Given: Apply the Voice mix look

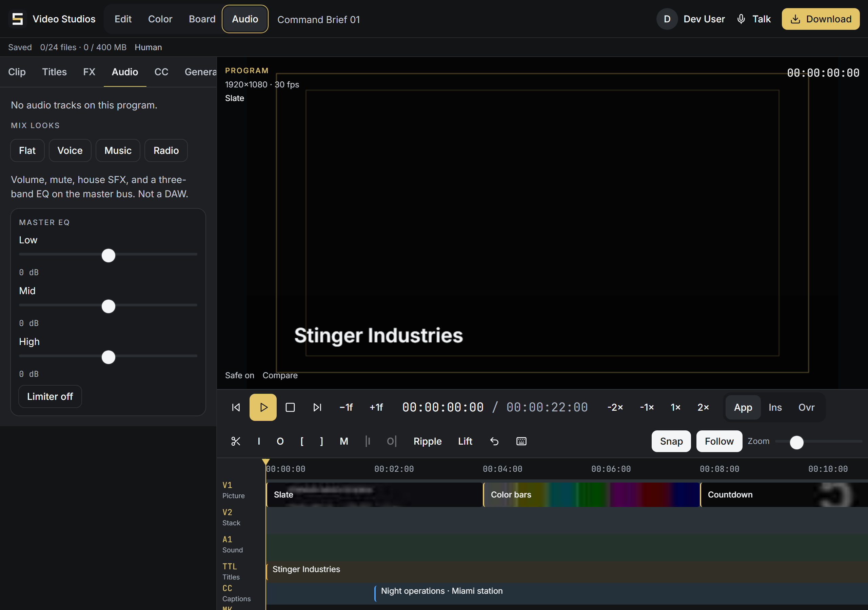Looking at the screenshot, I should 70,150.
